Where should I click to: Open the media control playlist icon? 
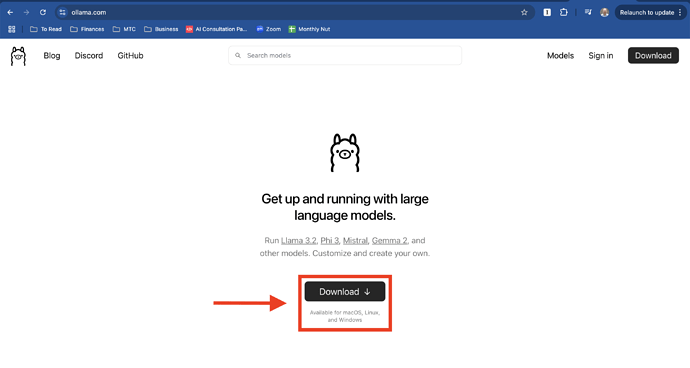pos(588,12)
